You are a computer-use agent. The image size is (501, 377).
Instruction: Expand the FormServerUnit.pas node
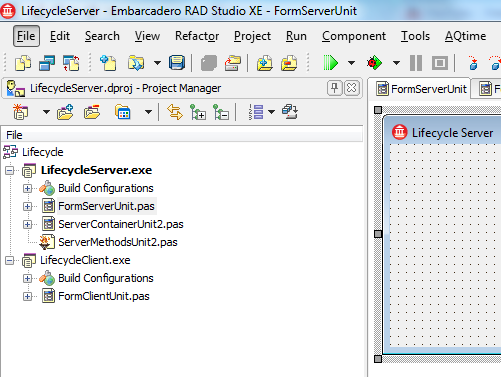click(x=27, y=206)
